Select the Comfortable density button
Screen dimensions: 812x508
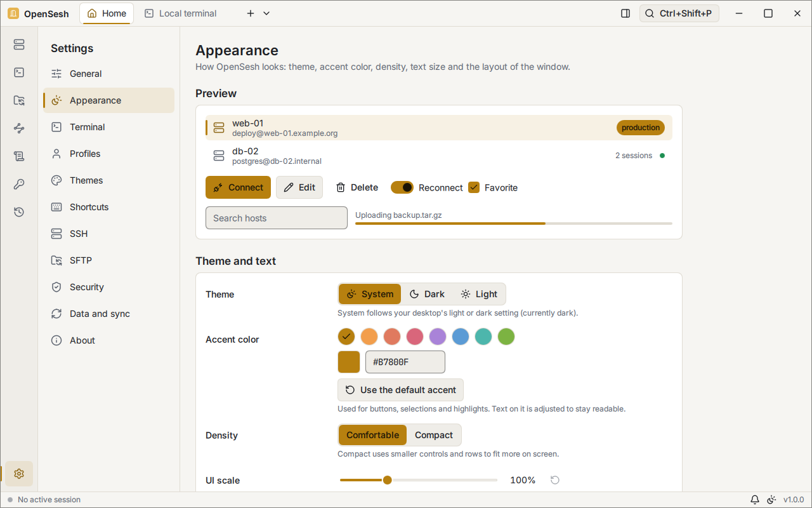pyautogui.click(x=372, y=435)
